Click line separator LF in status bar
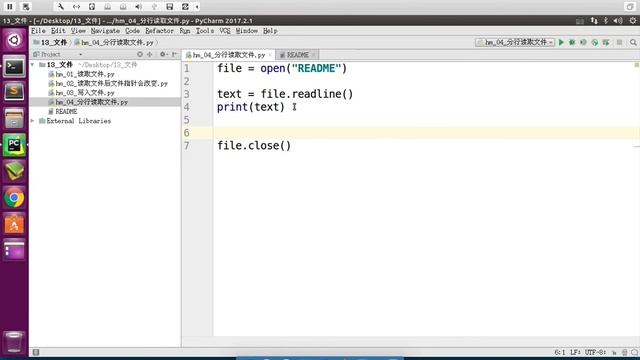640x360 pixels. (576, 352)
